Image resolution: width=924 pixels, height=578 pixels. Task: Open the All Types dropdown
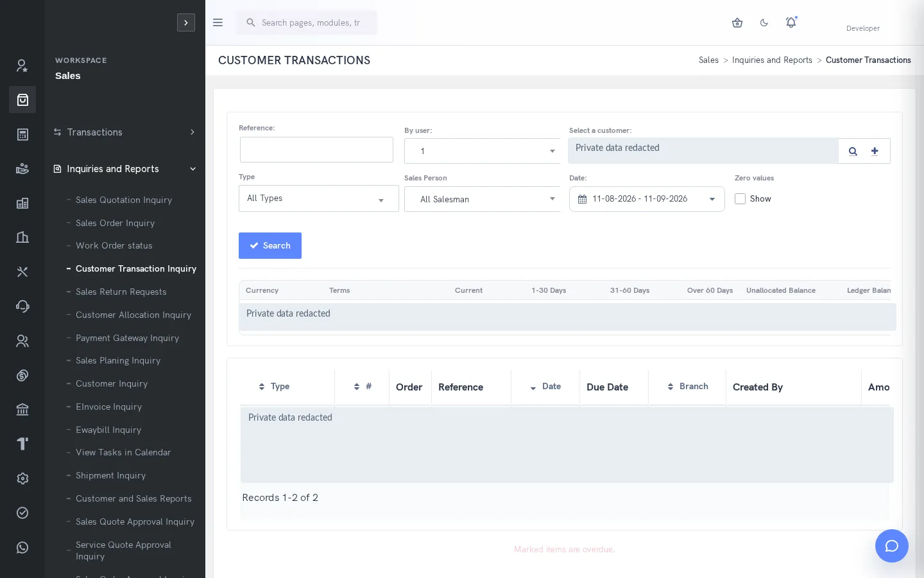tap(318, 198)
